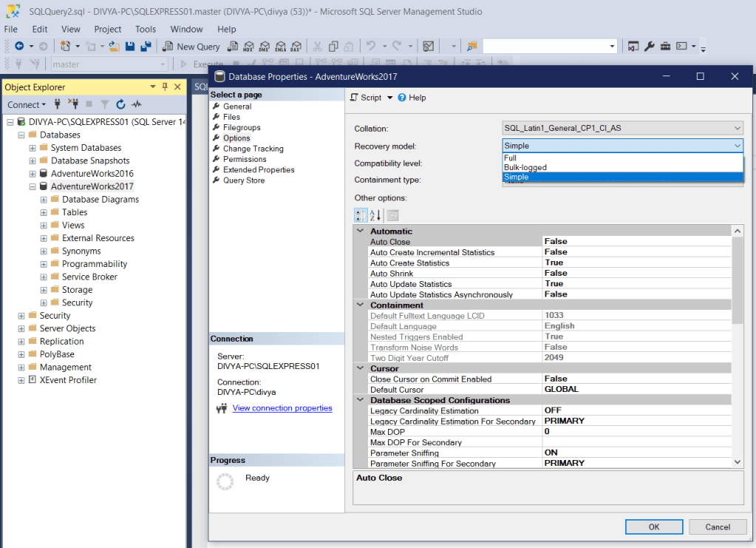Viewport: 756px width, 548px height.
Task: Click the Cancel button
Action: click(x=717, y=527)
